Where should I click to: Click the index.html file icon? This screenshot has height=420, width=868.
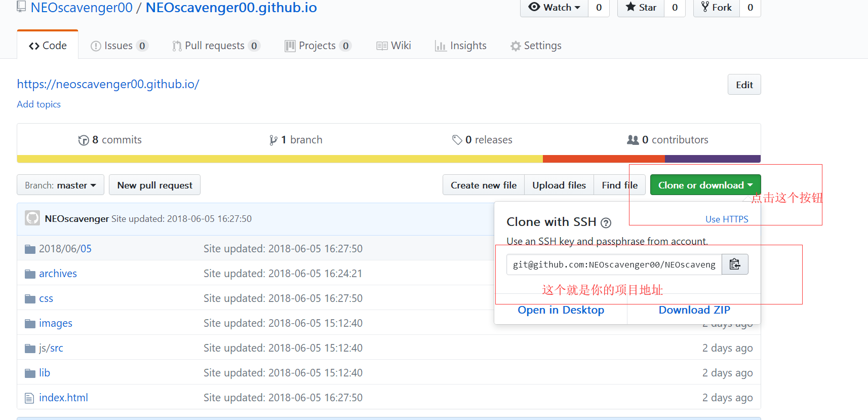pos(30,398)
